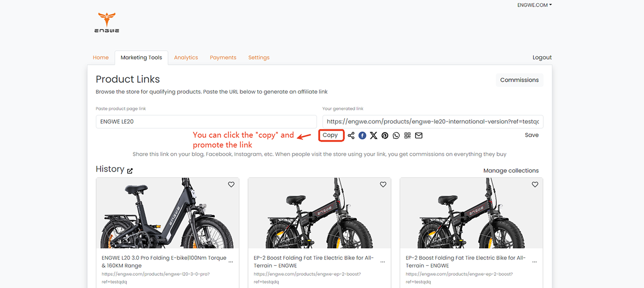The width and height of the screenshot is (644, 288).
Task: Open the Payments tab
Action: click(x=223, y=58)
